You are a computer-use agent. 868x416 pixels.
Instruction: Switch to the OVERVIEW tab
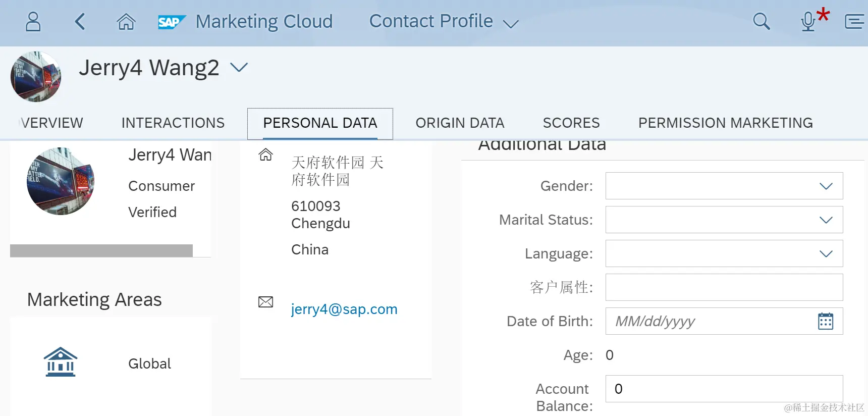(51, 123)
